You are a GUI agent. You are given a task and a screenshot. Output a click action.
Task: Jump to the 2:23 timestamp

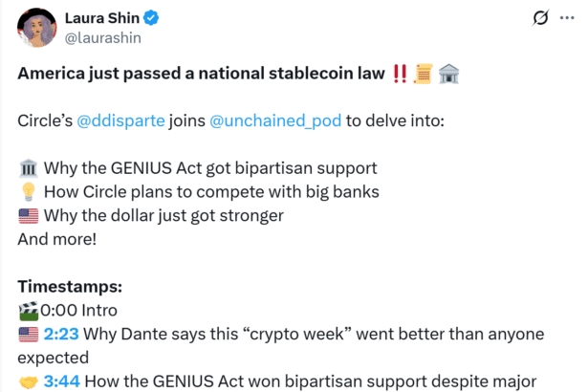(x=60, y=333)
